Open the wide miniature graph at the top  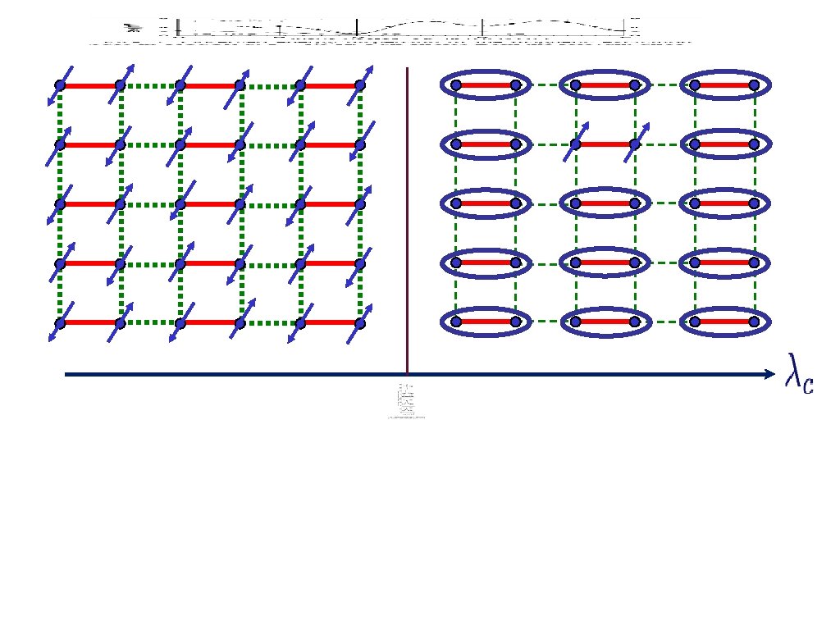click(390, 30)
